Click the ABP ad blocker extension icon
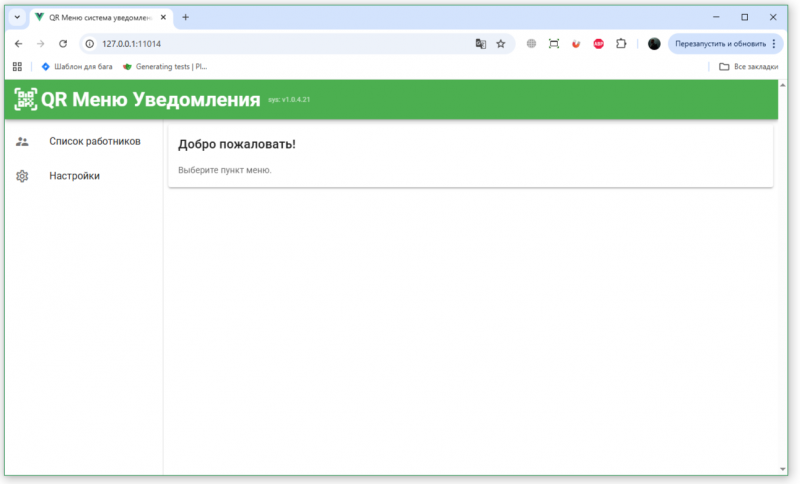 598,44
